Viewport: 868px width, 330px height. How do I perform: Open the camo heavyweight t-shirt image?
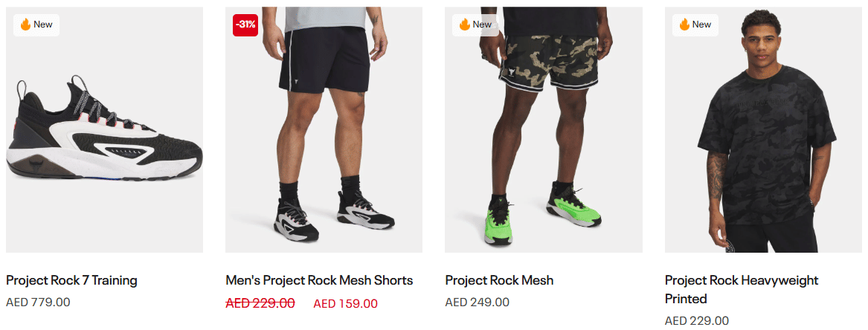(763, 130)
